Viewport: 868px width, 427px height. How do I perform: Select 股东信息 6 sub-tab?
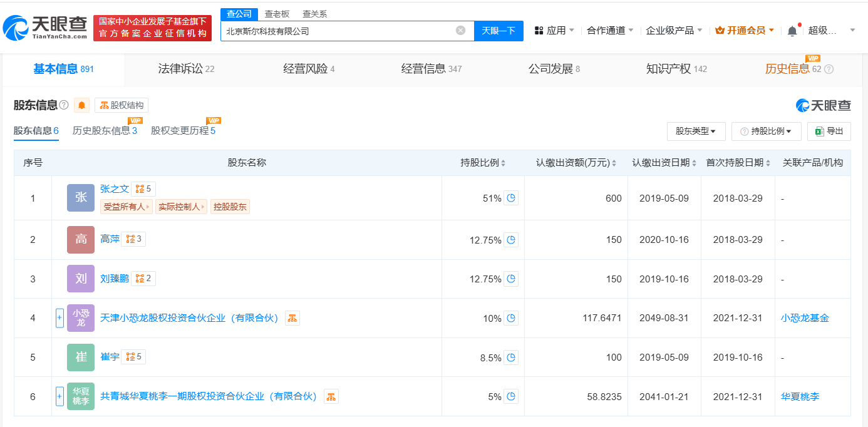coord(36,130)
